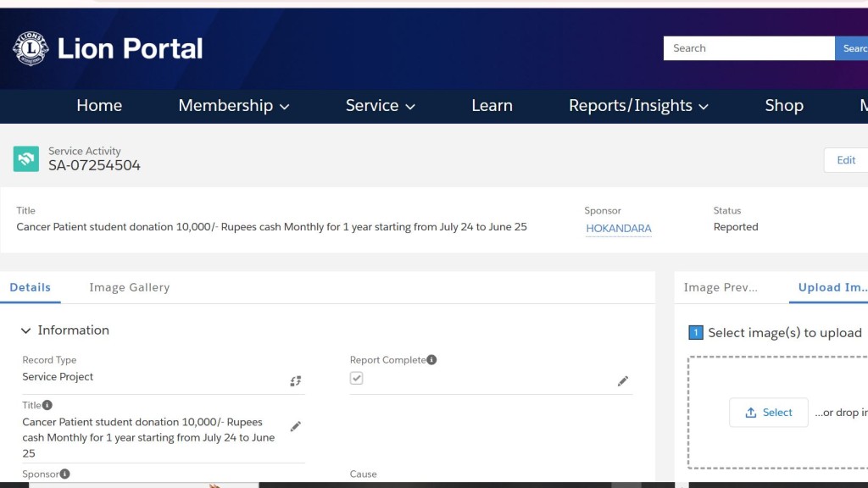The image size is (868, 488).
Task: Open the HOKANDARA sponsor link
Action: tap(618, 228)
